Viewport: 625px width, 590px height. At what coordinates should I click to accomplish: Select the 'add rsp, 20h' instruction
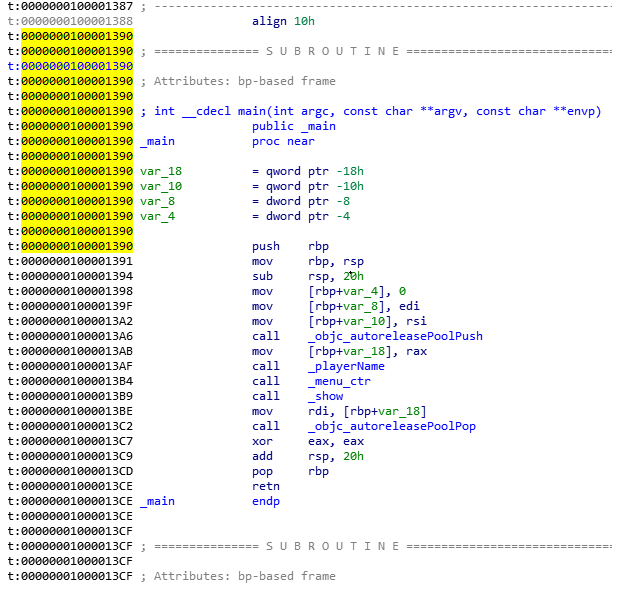308,456
